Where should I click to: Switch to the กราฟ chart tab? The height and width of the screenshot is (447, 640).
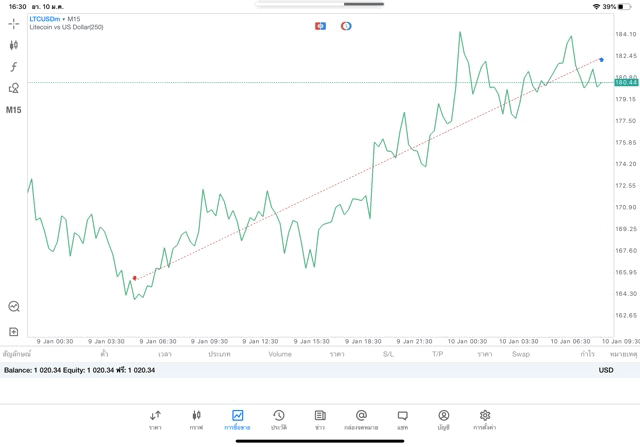[196, 419]
